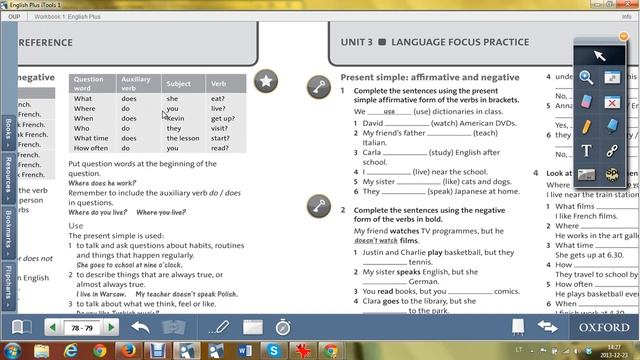
Task: Select the blue highlighter tool
Action: [612, 126]
